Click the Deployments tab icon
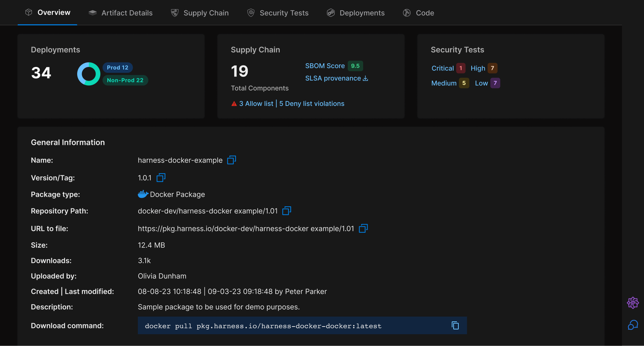Image resolution: width=644 pixels, height=346 pixels. point(331,13)
